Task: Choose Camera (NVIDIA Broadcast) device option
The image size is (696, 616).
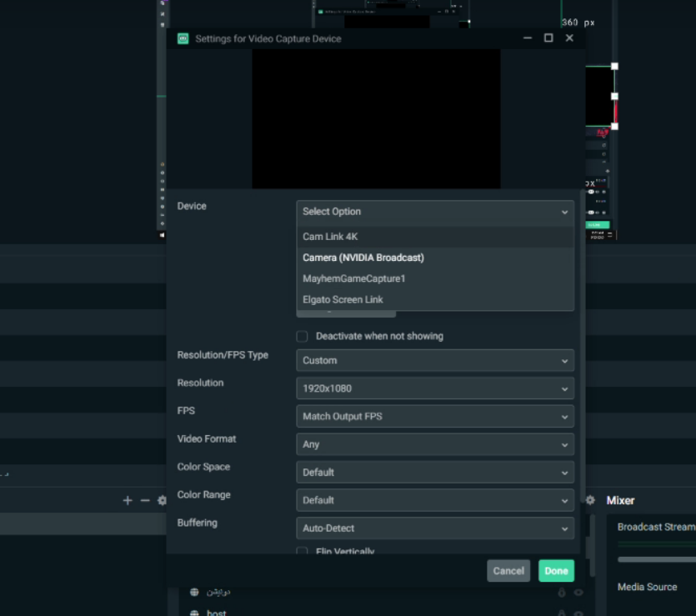Action: 435,258
